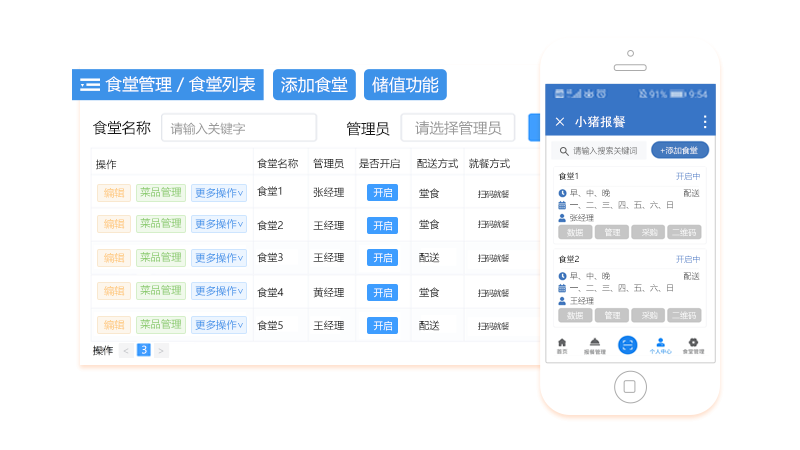The height and width of the screenshot is (450, 800).
Task: Open 菜品管理 for 食堂2
Action: (x=161, y=224)
